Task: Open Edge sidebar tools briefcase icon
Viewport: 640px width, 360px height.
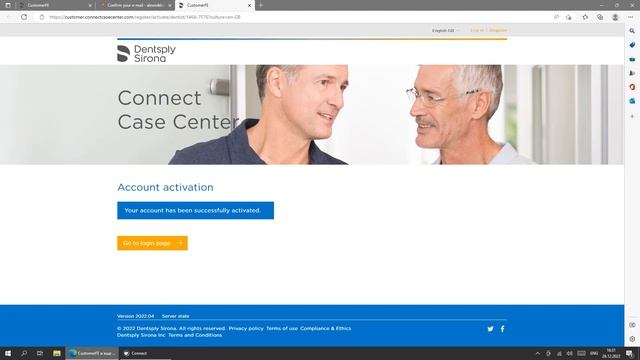Action: tap(632, 59)
